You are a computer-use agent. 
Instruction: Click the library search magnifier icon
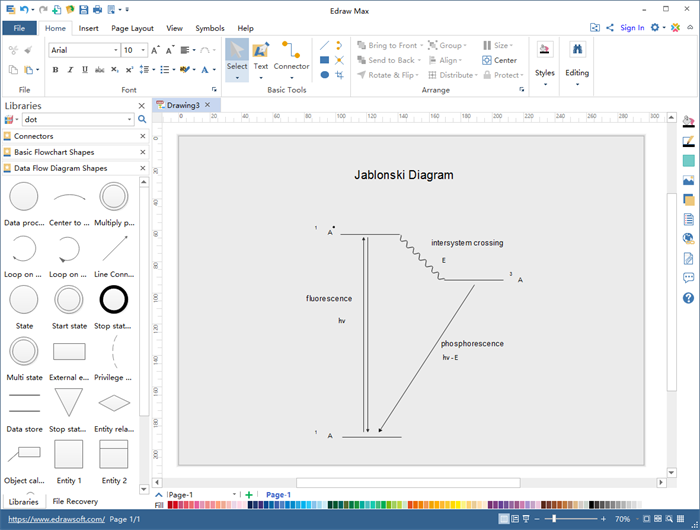[142, 119]
